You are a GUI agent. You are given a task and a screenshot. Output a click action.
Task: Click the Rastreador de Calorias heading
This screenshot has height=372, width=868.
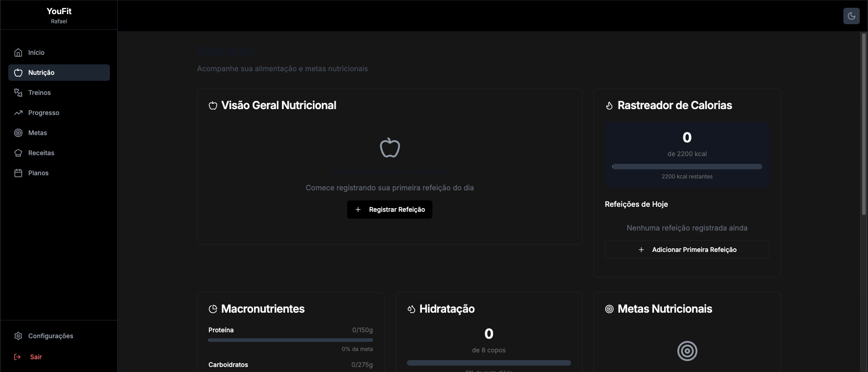pos(675,105)
